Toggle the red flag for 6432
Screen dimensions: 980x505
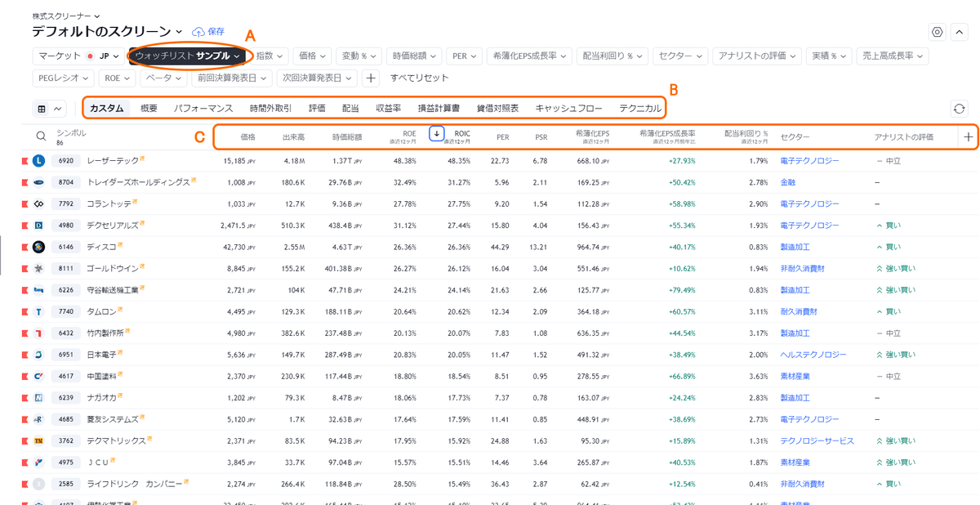(x=24, y=333)
